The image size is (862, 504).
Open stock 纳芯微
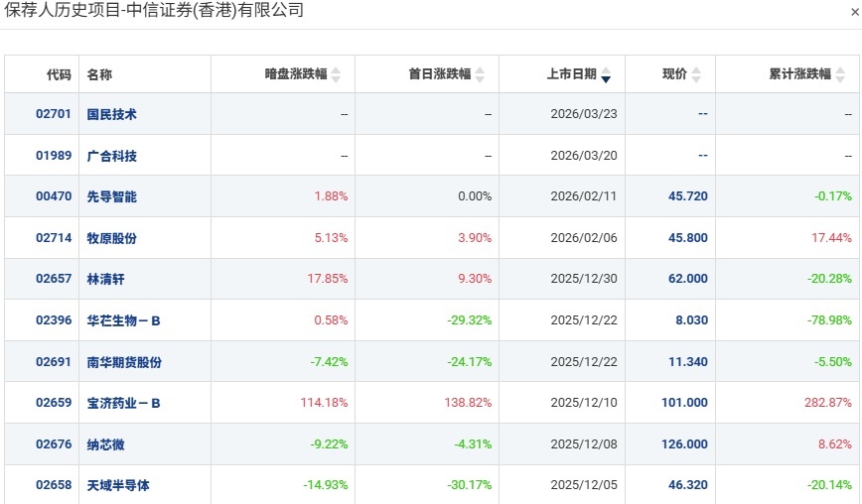click(x=105, y=444)
